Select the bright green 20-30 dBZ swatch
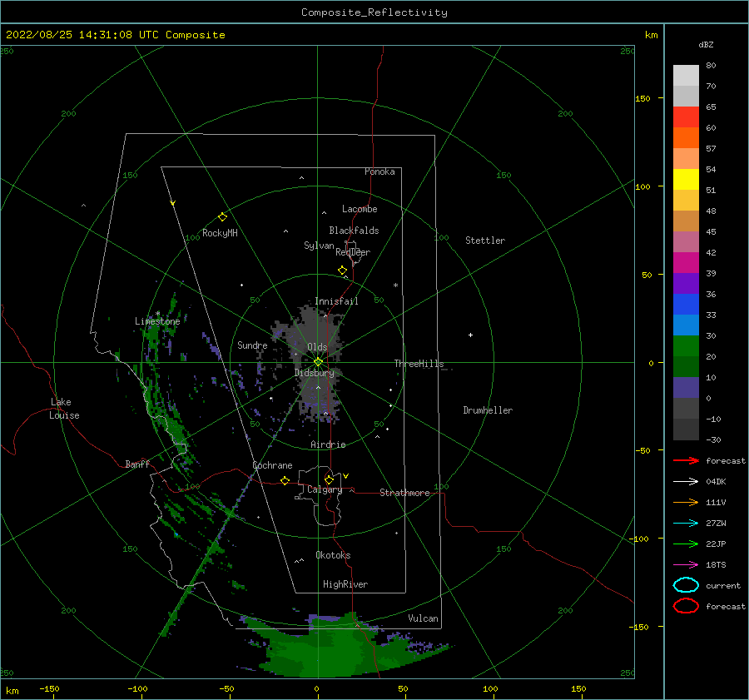This screenshot has height=700, width=749. click(x=686, y=346)
